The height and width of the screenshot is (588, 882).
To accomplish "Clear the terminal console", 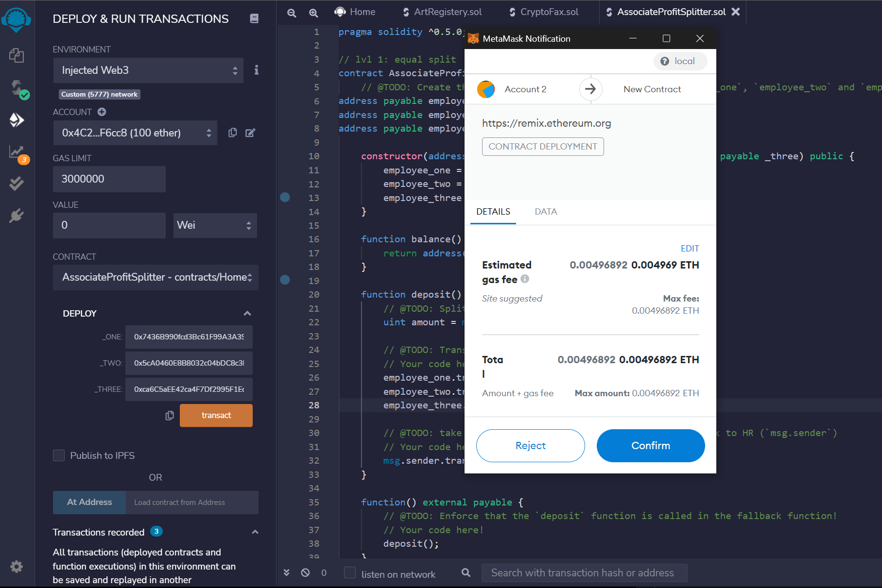I will pos(305,572).
